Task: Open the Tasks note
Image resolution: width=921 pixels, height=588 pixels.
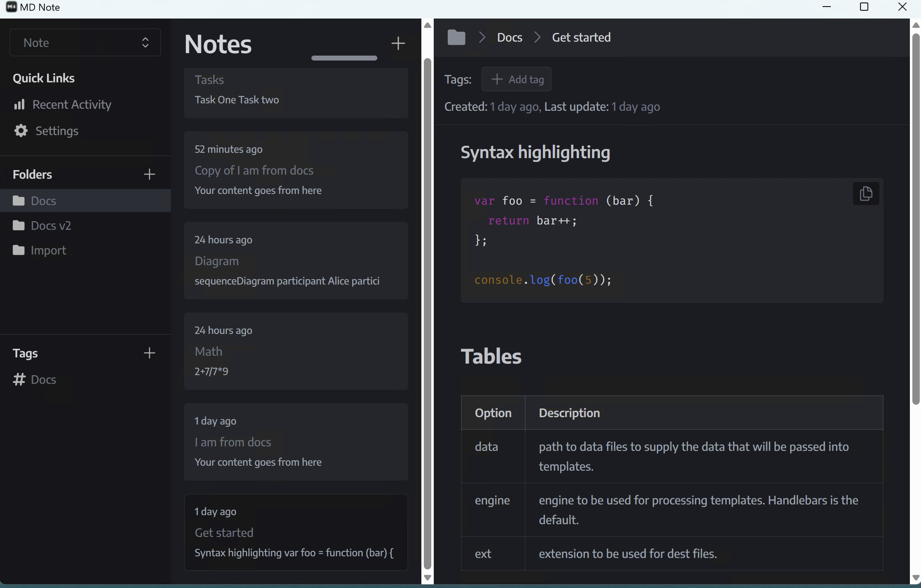Action: coord(296,91)
